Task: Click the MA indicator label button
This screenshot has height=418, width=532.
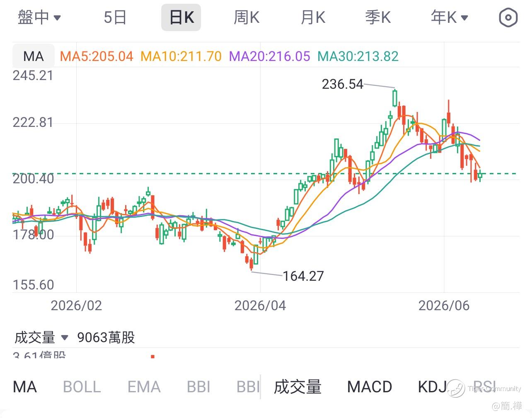Action: point(33,56)
